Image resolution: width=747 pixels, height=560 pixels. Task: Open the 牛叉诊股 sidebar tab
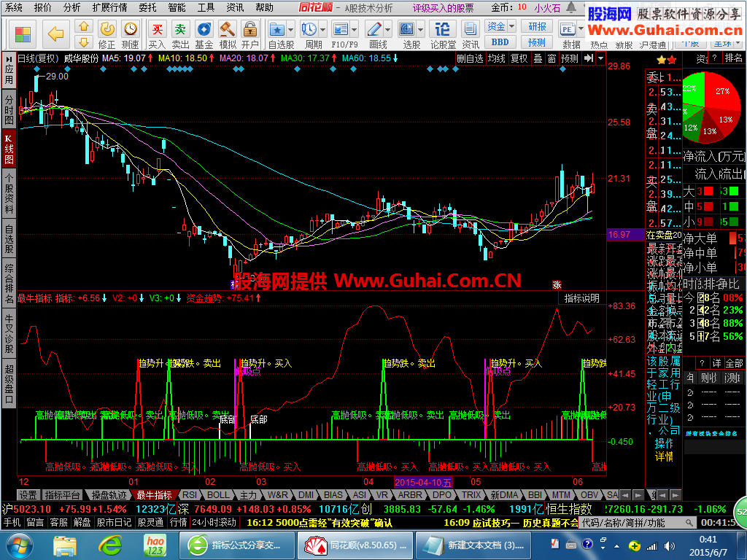pos(9,333)
